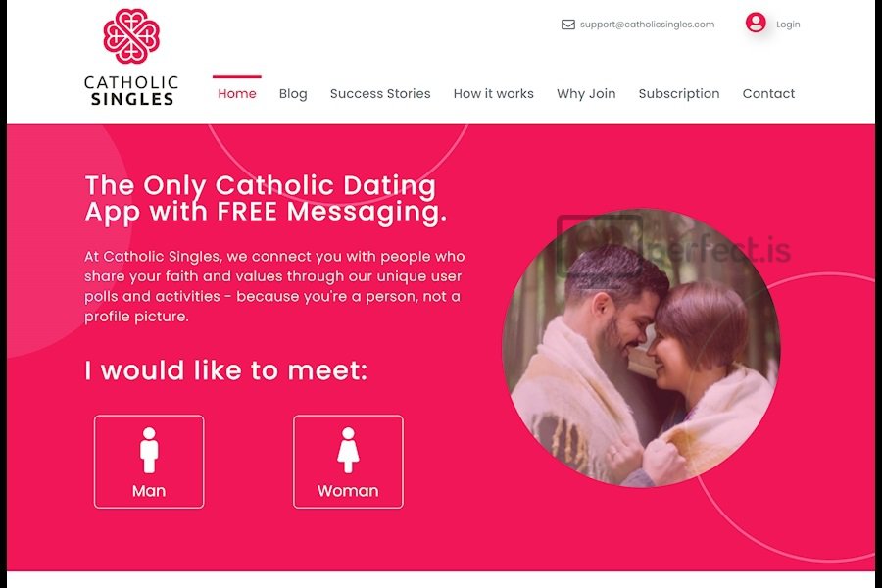Viewport: 882px width, 588px height.
Task: Open the Home tab
Action: tap(237, 93)
